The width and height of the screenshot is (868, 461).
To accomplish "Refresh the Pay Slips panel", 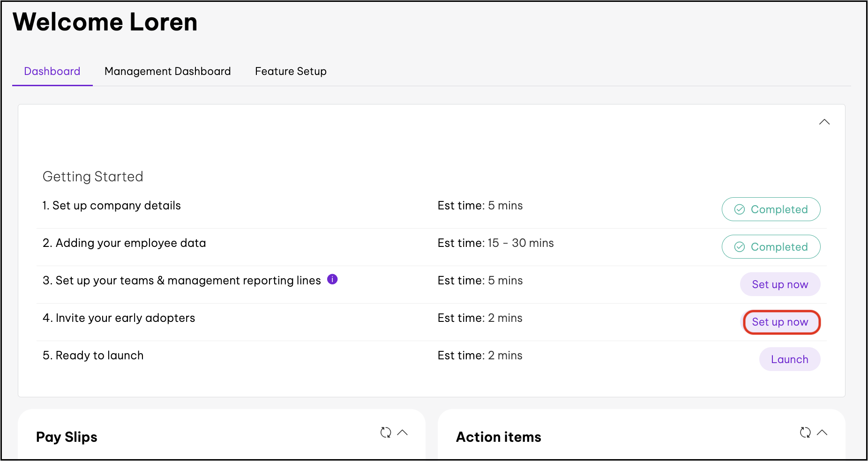I will point(385,432).
